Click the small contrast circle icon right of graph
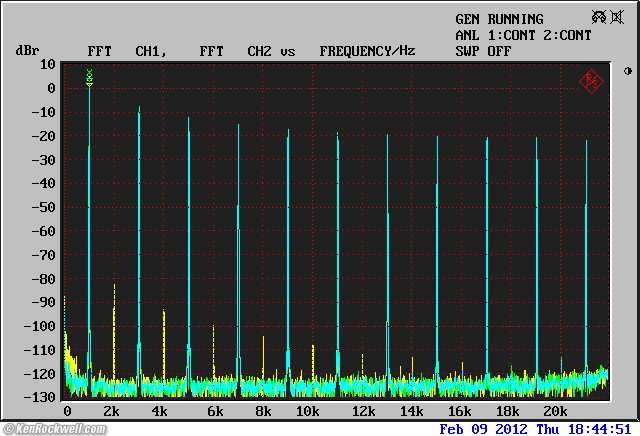 click(x=627, y=71)
